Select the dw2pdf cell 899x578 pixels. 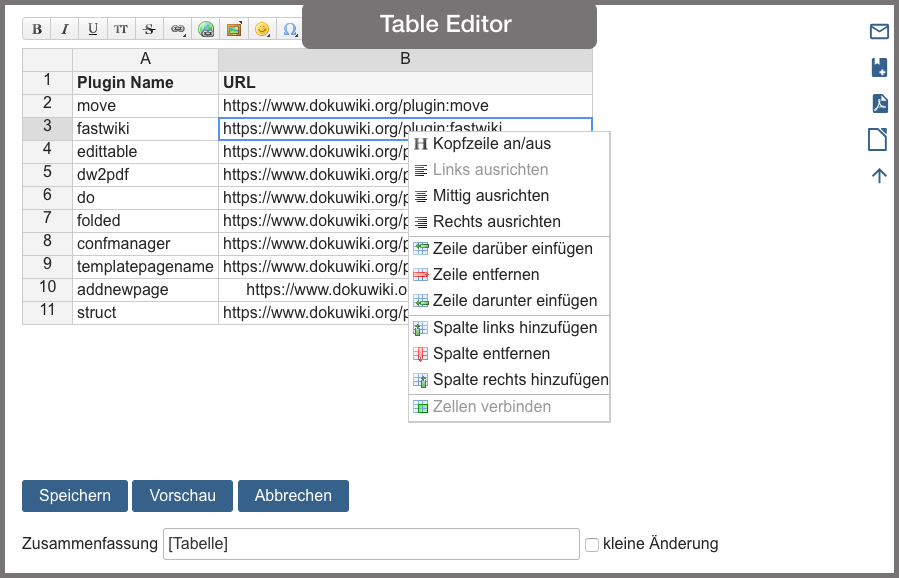pos(145,175)
